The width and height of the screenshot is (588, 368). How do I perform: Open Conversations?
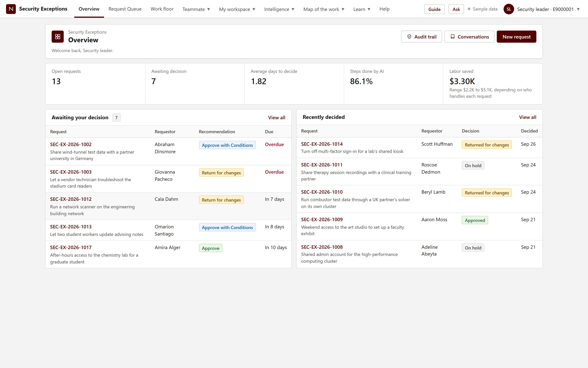click(469, 36)
